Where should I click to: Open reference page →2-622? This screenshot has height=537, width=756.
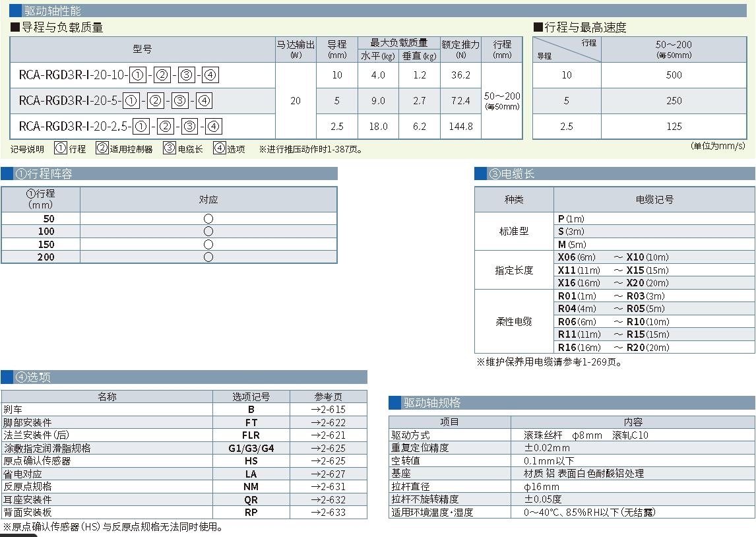(329, 422)
